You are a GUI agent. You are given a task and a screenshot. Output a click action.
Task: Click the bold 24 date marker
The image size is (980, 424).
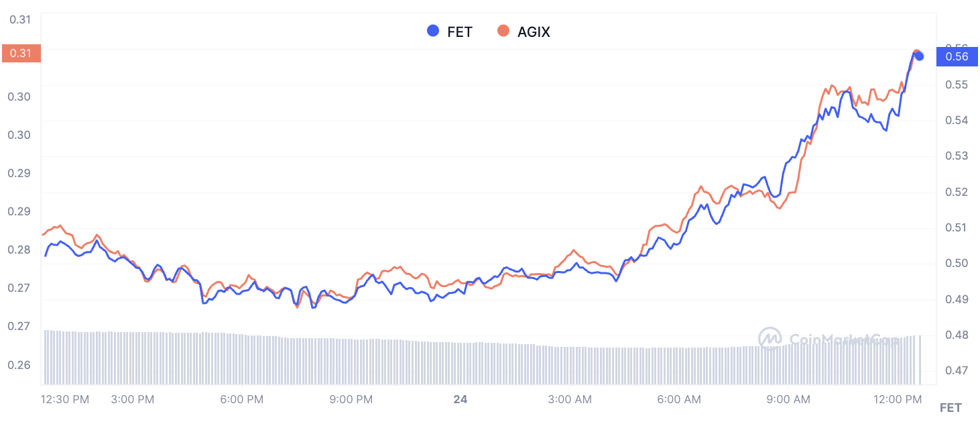(460, 400)
